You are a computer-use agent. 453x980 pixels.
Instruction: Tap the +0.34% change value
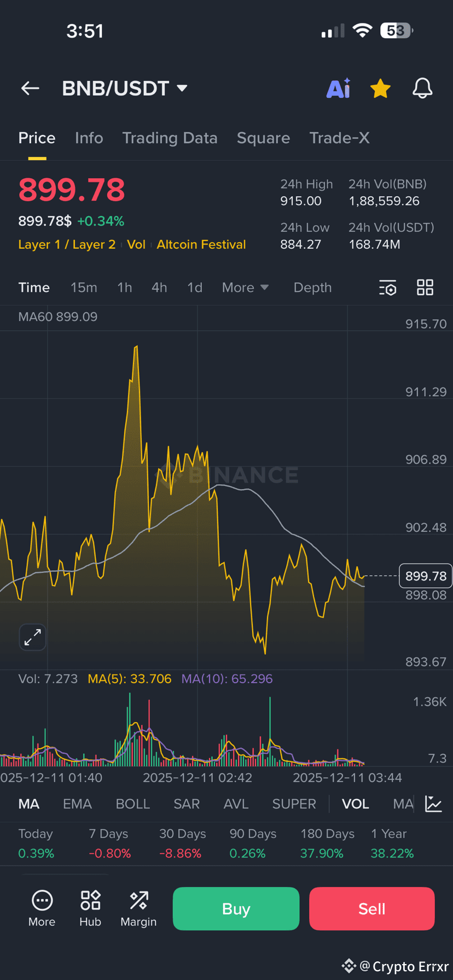point(101,221)
